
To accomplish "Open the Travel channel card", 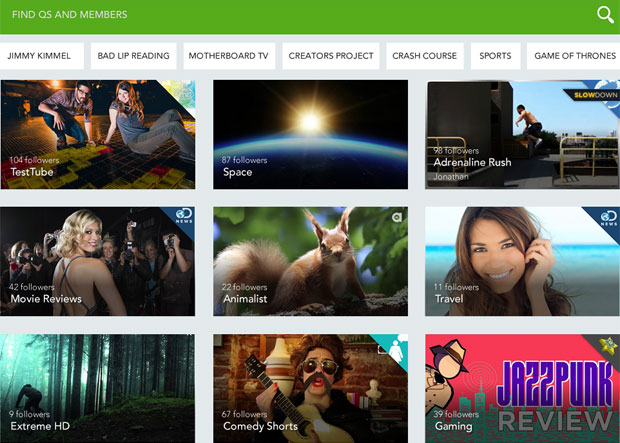I will click(x=522, y=261).
